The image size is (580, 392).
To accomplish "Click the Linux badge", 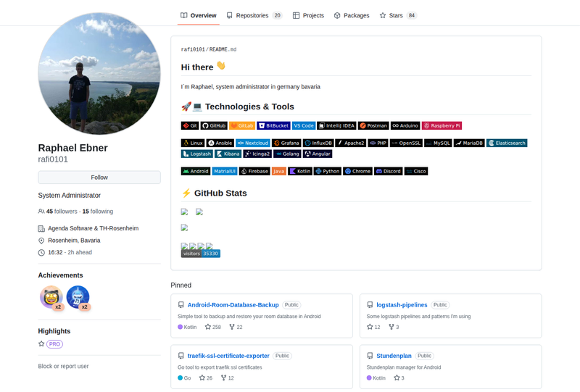I will 193,143.
